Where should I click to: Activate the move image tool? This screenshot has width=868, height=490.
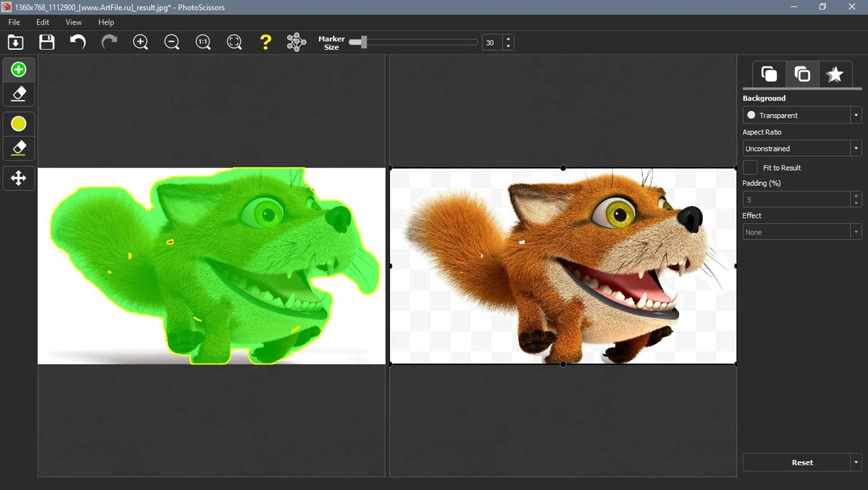[19, 178]
